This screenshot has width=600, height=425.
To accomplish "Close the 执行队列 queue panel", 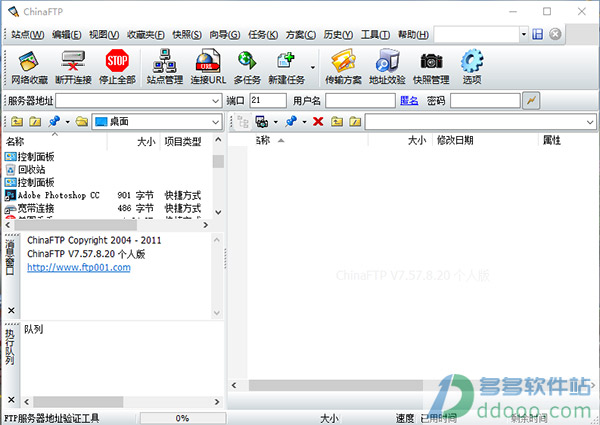I will [11, 399].
